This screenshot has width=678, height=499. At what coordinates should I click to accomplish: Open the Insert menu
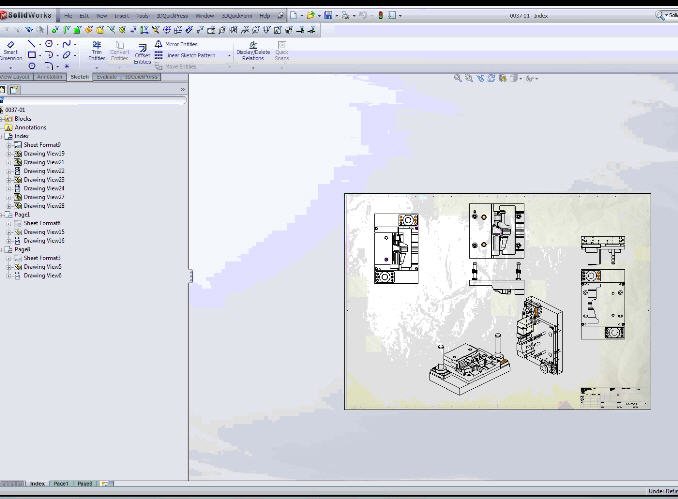click(x=122, y=16)
